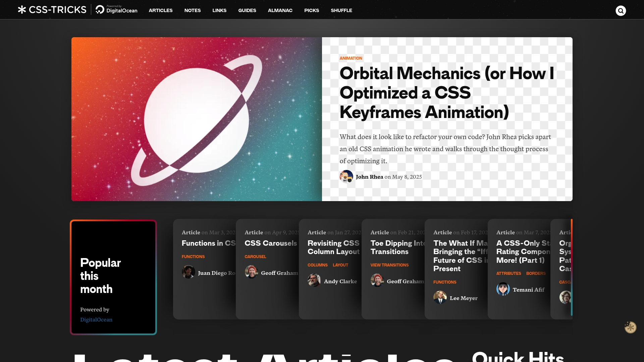This screenshot has height=362, width=644.
Task: Click the COLUMNS tag
Action: click(317, 265)
